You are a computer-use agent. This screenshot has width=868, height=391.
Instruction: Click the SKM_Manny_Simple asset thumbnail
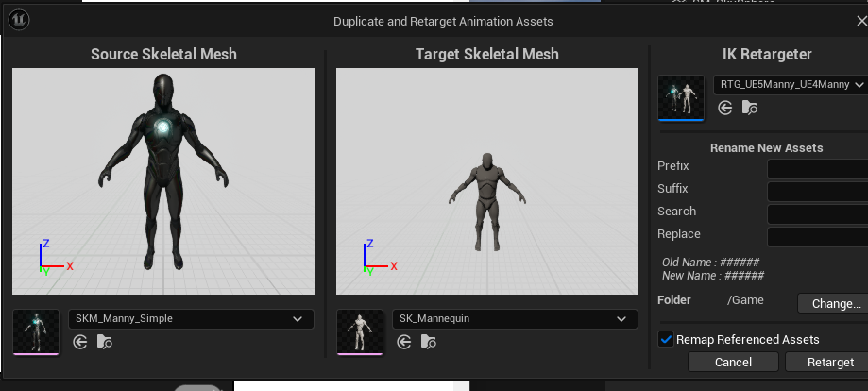[x=36, y=331]
